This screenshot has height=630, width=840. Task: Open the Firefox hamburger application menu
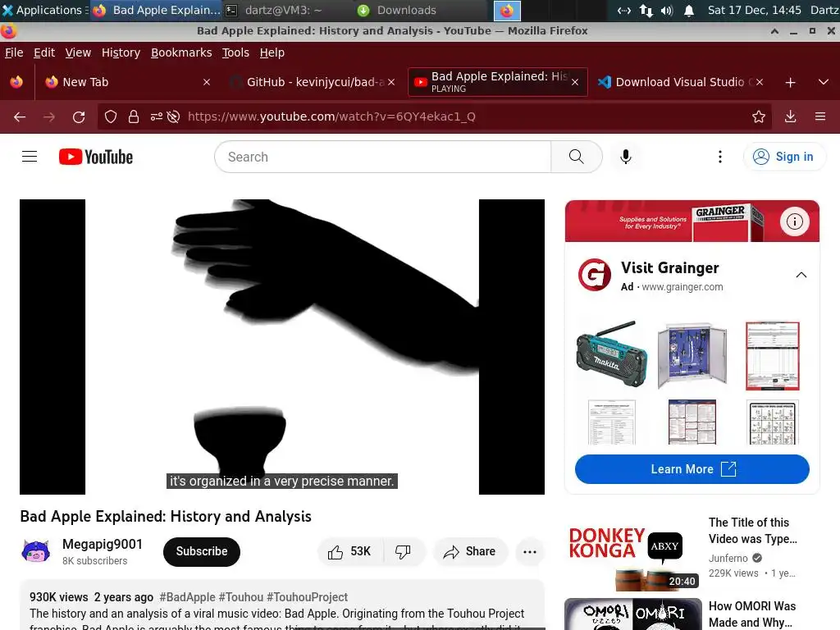820,116
